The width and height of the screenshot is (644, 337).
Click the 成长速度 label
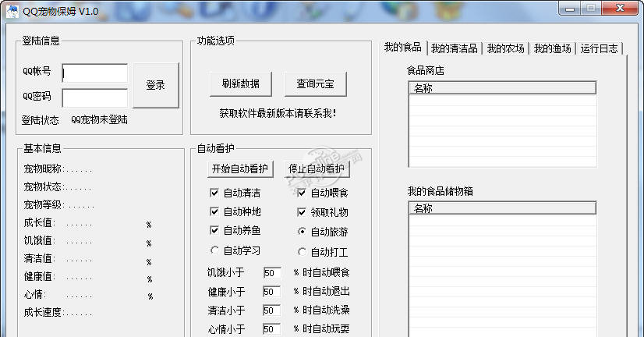42,312
